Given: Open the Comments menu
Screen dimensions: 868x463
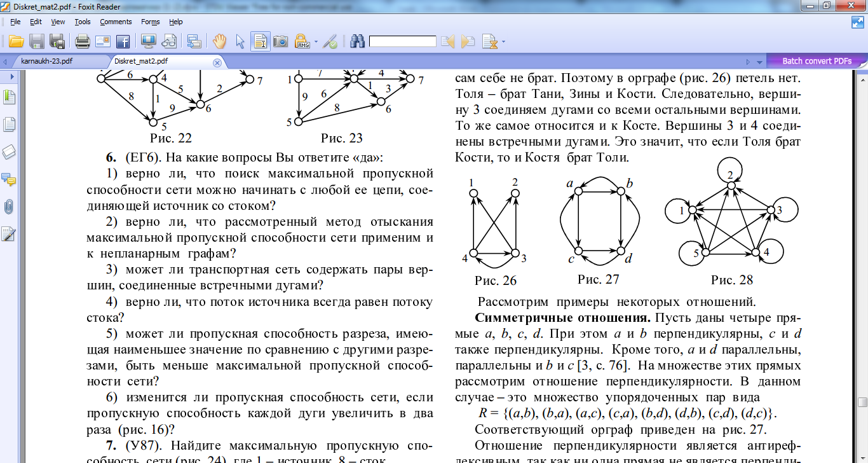Looking at the screenshot, I should click(x=116, y=22).
